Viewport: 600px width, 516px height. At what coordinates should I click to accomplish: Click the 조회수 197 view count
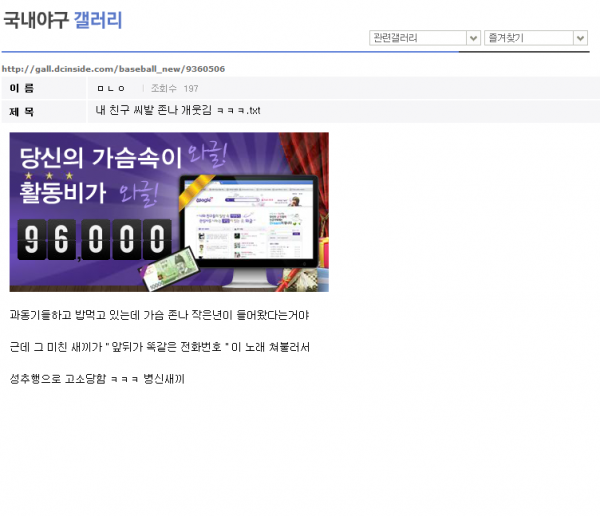tap(174, 89)
